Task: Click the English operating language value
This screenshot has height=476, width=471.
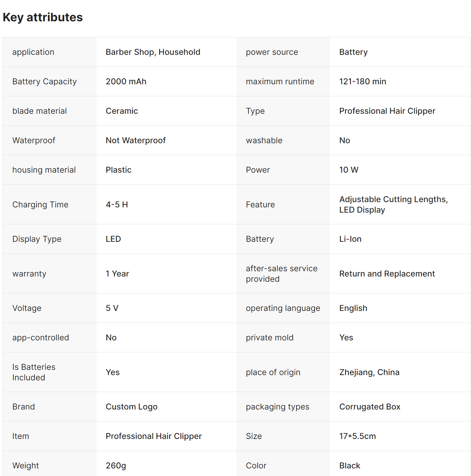Action: click(353, 308)
